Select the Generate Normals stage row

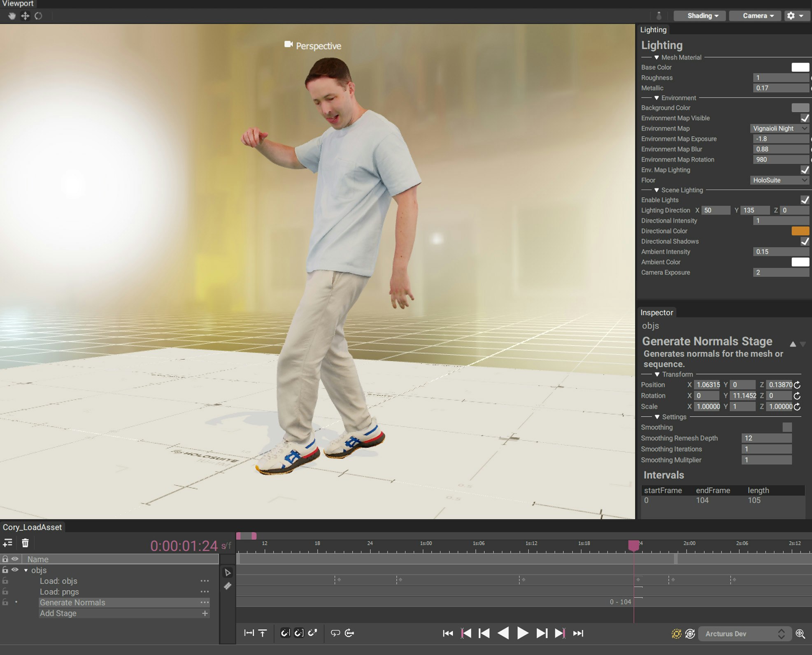[x=124, y=602]
